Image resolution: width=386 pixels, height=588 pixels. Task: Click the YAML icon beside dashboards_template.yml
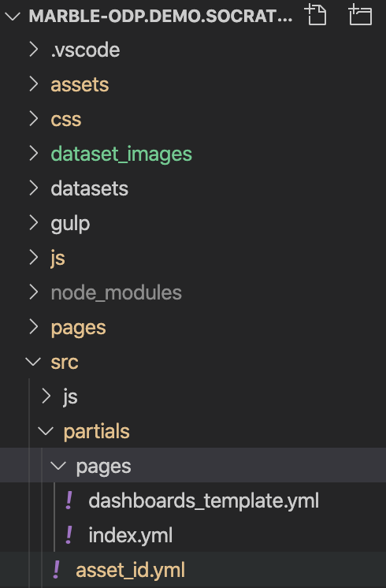[x=69, y=501]
